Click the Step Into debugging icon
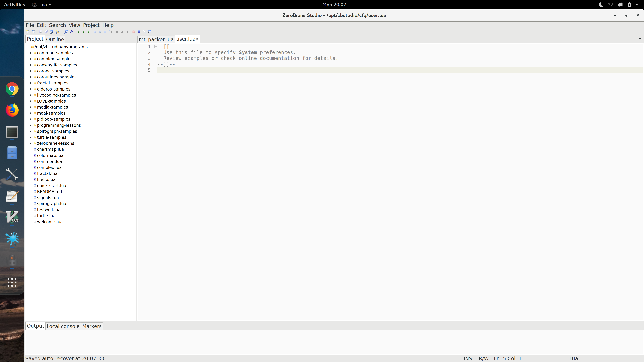The height and width of the screenshot is (362, 644). (x=111, y=32)
